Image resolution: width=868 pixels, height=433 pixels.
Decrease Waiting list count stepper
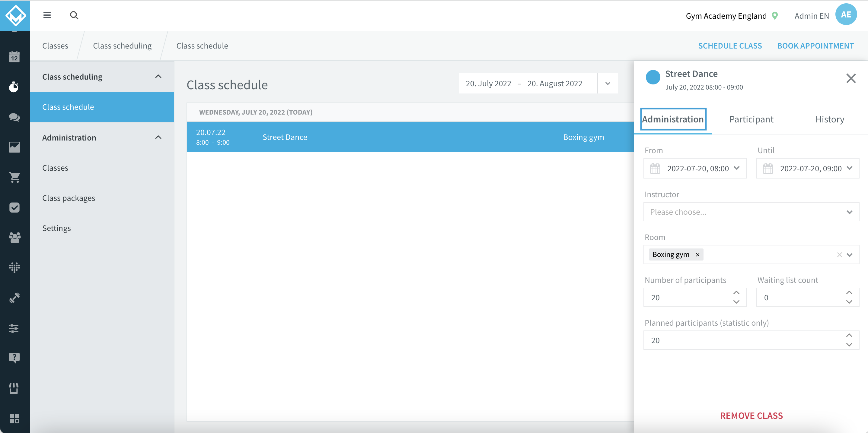[x=849, y=302]
